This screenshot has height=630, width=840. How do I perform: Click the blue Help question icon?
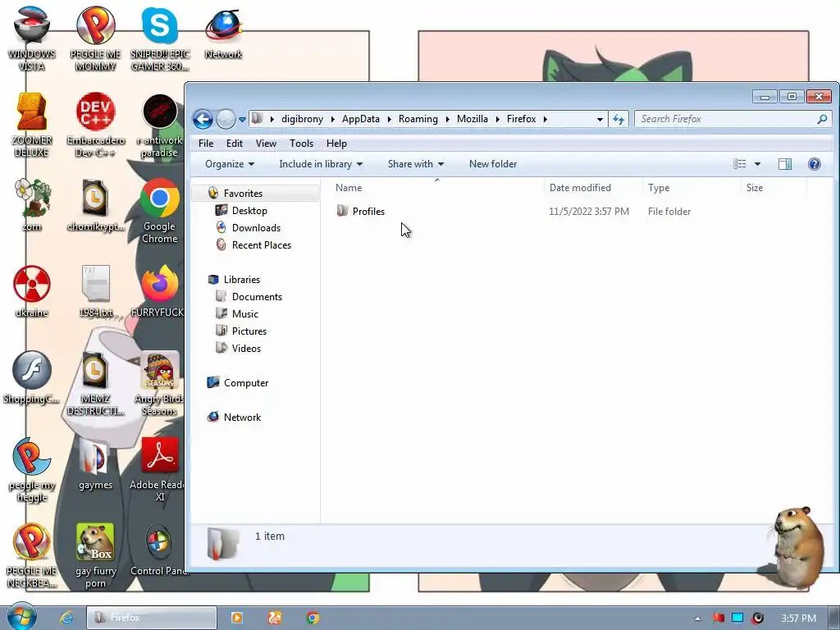[x=815, y=164]
